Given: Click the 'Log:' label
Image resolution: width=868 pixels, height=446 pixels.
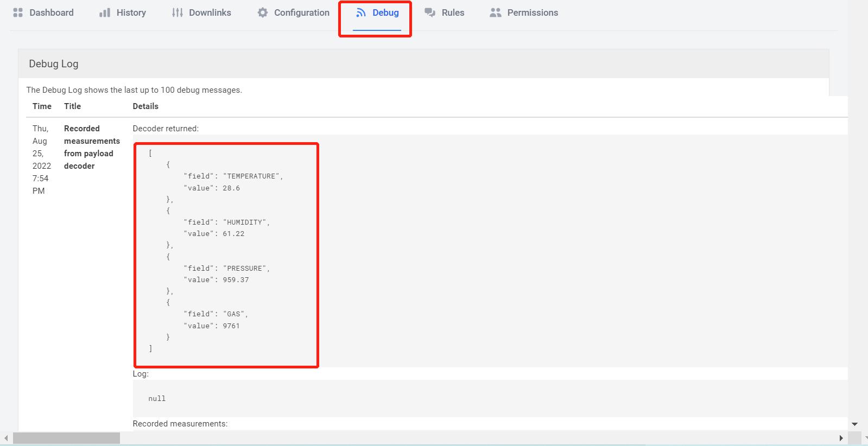Looking at the screenshot, I should click(141, 374).
